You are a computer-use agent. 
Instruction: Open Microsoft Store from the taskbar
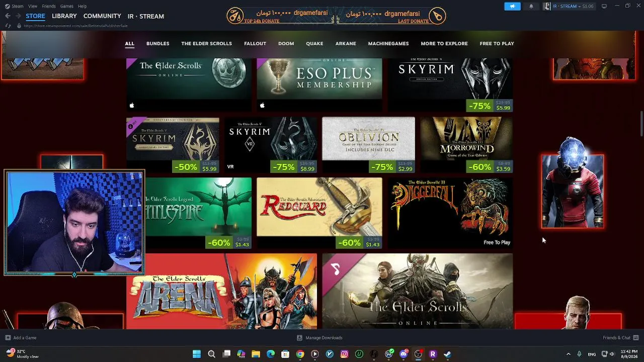tap(285, 354)
